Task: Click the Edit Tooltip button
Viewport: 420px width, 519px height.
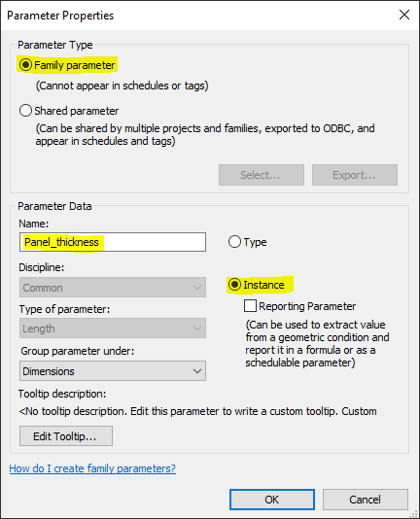Action: pyautogui.click(x=66, y=436)
